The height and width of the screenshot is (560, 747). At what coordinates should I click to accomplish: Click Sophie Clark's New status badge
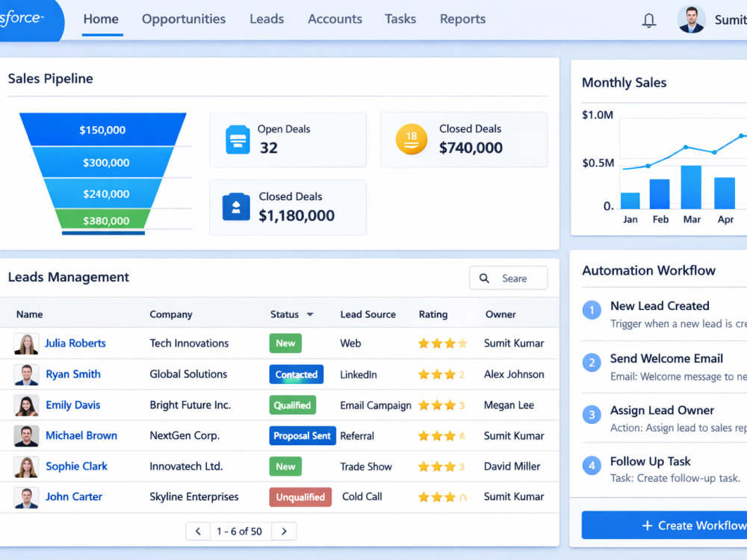click(285, 467)
